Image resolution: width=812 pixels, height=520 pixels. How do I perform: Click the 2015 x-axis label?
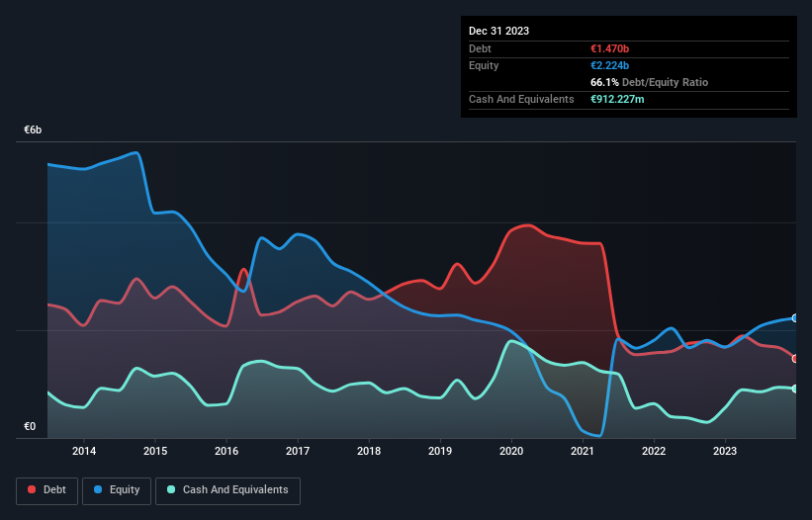[x=155, y=451]
